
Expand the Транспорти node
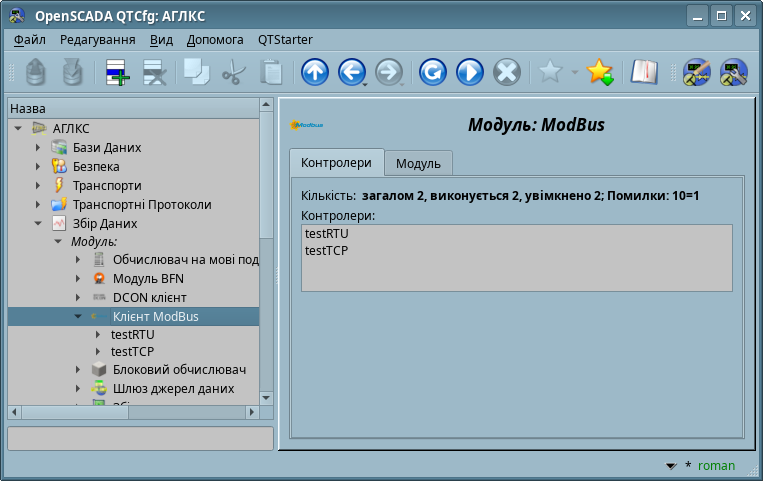tap(38, 185)
